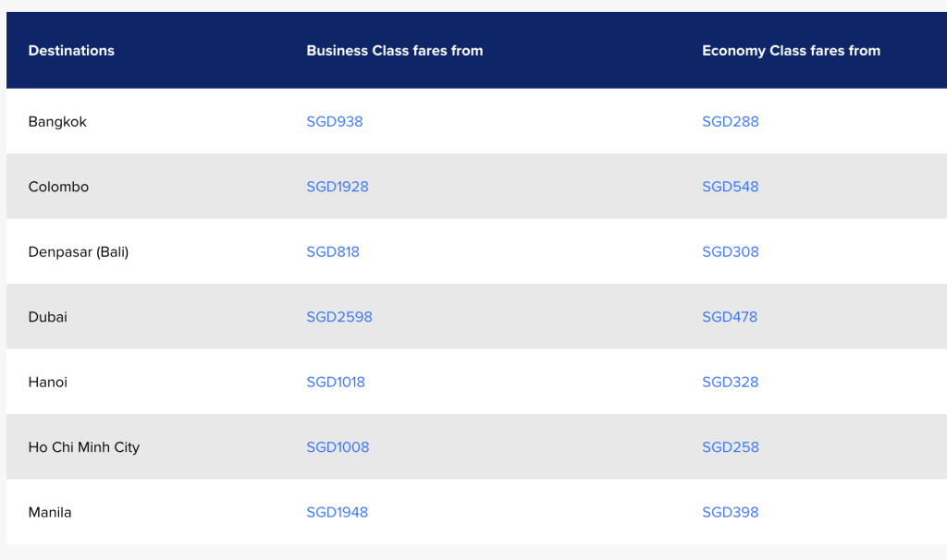This screenshot has height=560, width=947.
Task: Open Ho Chi Minh City Business fare SGD1008
Action: 338,447
